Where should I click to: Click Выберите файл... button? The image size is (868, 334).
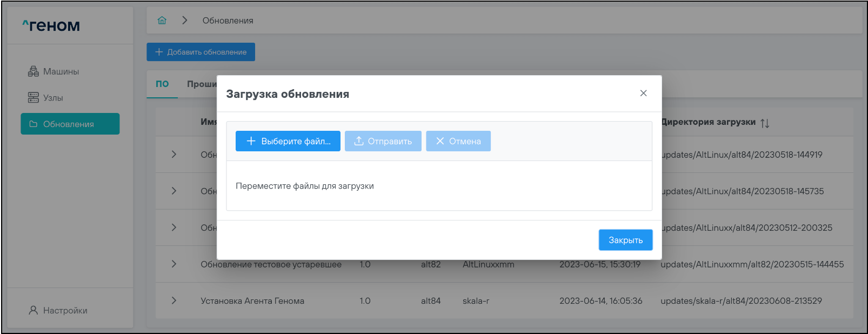(x=288, y=141)
